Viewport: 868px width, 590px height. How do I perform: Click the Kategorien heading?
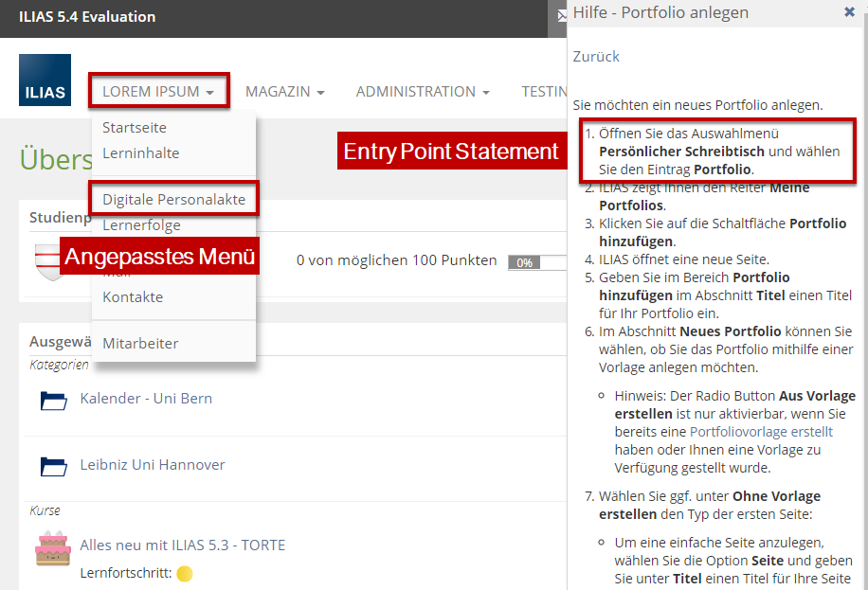click(59, 365)
